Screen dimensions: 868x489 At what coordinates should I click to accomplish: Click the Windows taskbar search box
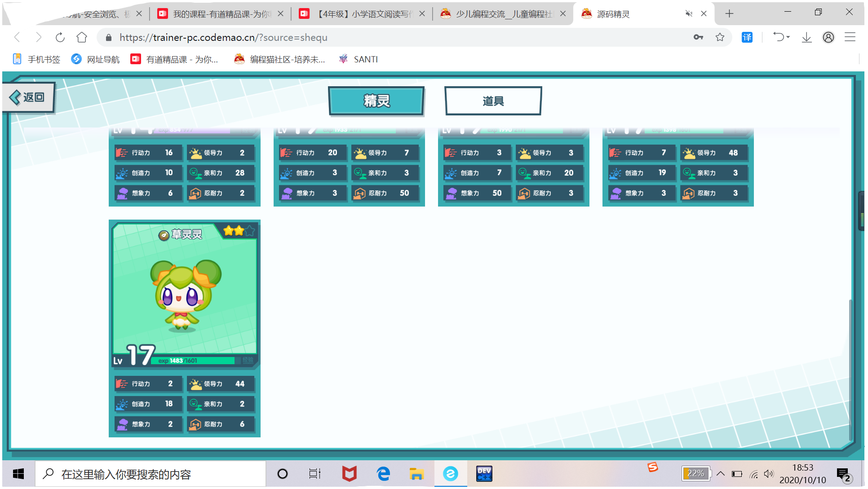point(151,474)
